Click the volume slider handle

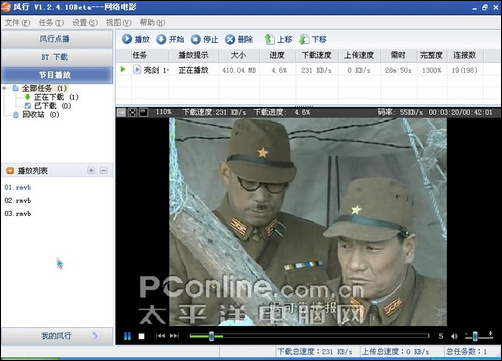pyautogui.click(x=475, y=336)
